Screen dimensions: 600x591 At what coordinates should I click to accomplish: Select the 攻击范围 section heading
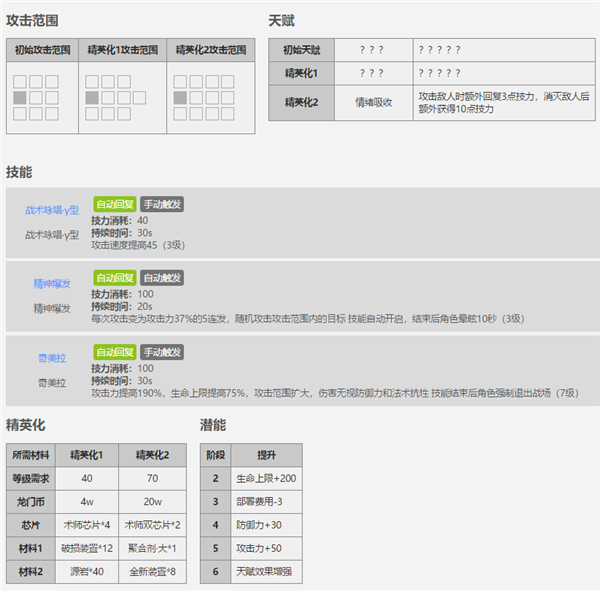[32, 21]
